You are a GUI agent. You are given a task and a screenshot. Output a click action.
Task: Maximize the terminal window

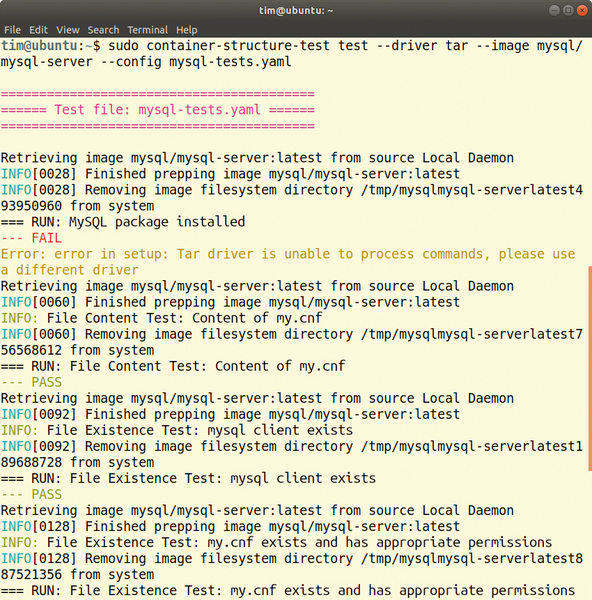click(568, 10)
